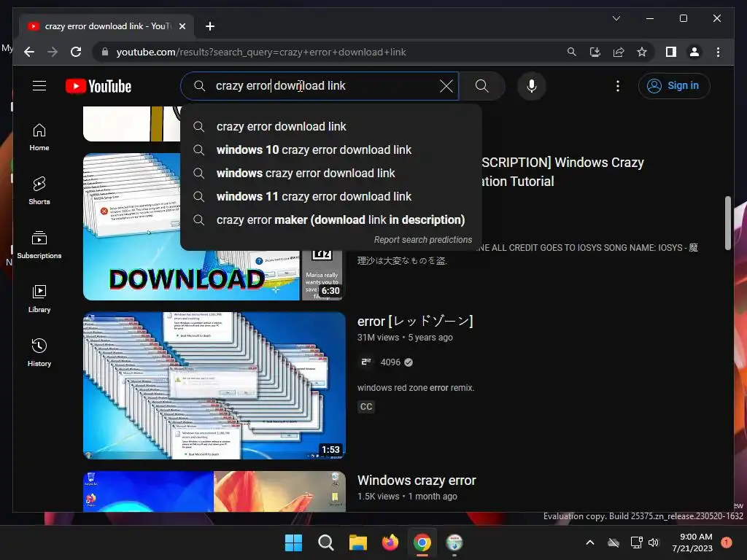Choose suggestion 'windows 11 crazy error download link'
Viewport: 747px width, 560px height.
(x=331, y=197)
